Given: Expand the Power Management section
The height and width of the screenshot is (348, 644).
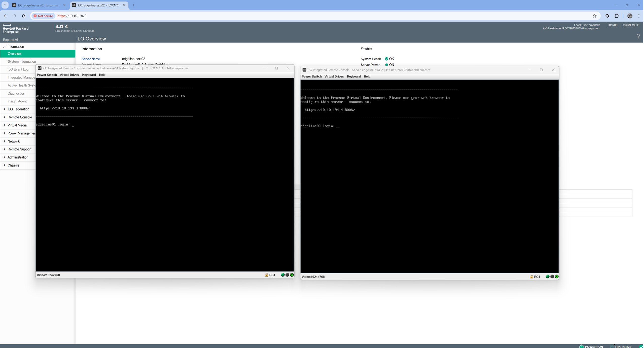Looking at the screenshot, I should point(4,133).
